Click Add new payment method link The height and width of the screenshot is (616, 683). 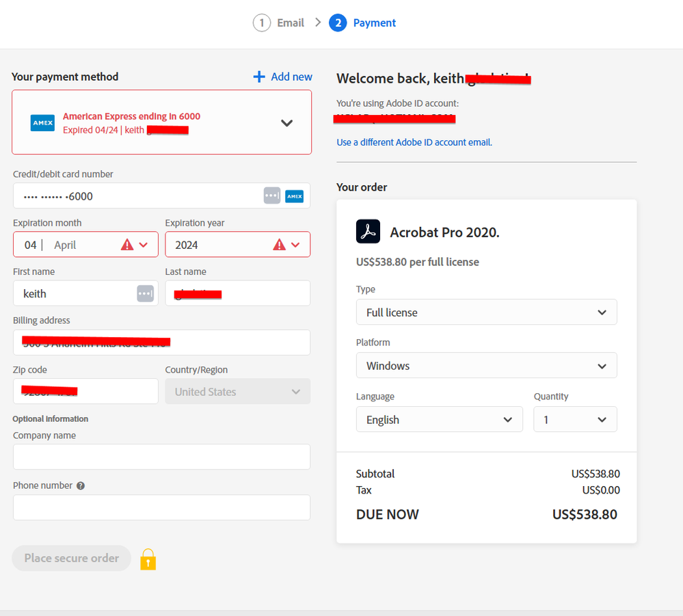(x=291, y=77)
